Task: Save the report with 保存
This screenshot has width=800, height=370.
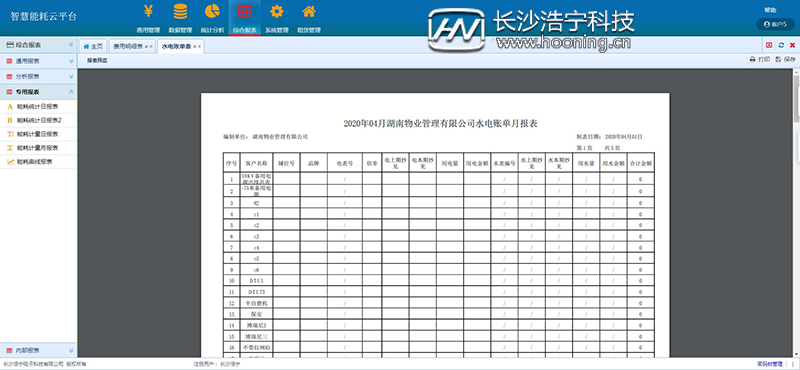Action: tap(785, 60)
